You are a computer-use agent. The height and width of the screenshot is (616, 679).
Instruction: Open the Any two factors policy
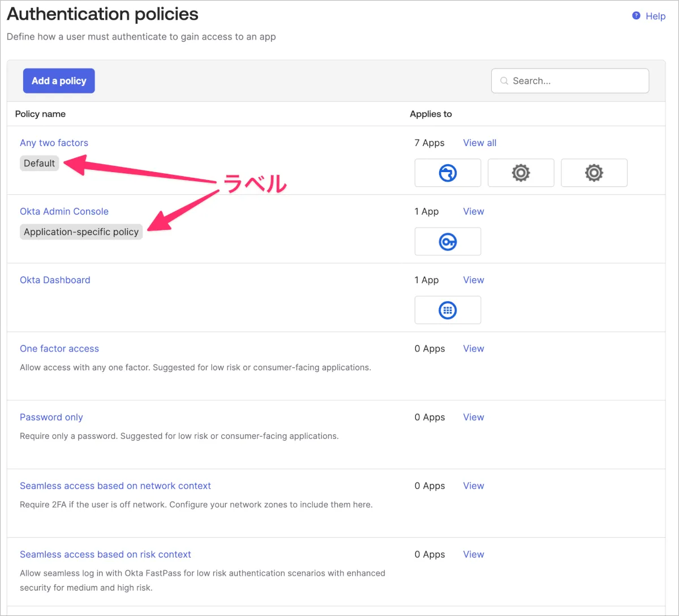tap(54, 143)
